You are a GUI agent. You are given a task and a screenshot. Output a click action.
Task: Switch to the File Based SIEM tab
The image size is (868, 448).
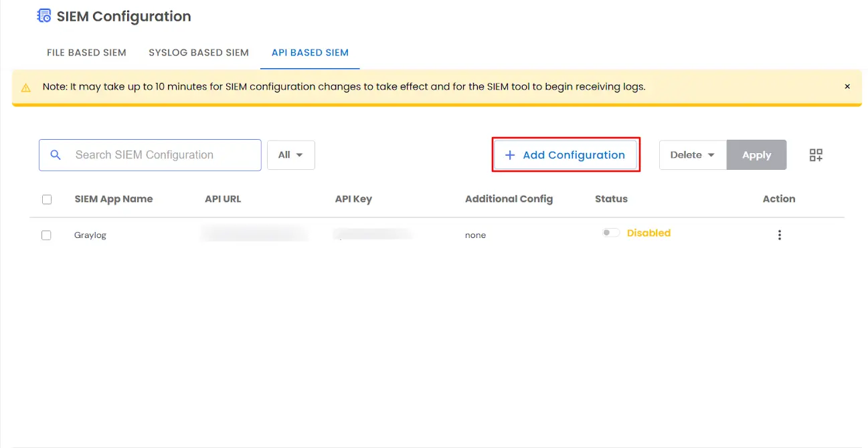pyautogui.click(x=86, y=52)
